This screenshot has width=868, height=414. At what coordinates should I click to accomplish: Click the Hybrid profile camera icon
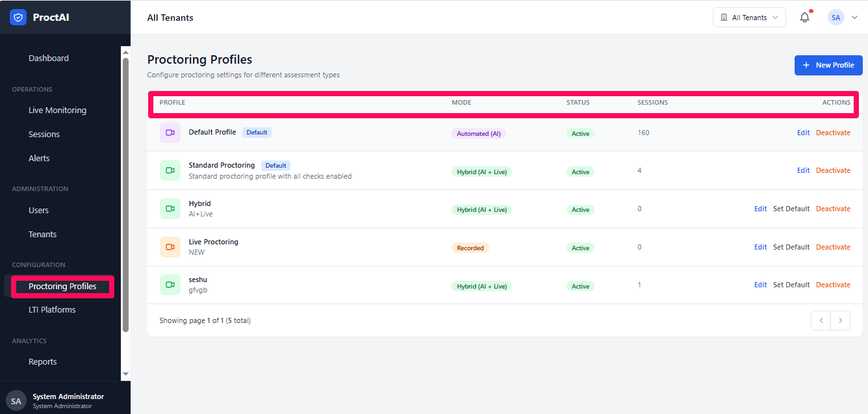coord(170,209)
